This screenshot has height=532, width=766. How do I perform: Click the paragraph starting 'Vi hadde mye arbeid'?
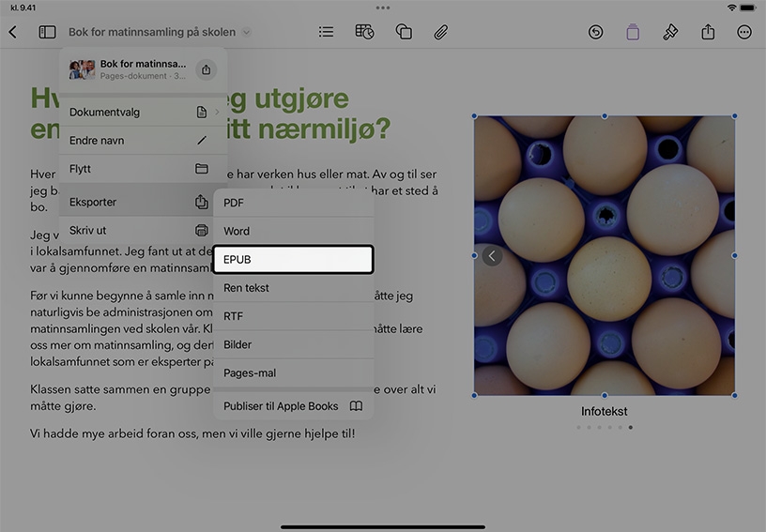tap(192, 433)
